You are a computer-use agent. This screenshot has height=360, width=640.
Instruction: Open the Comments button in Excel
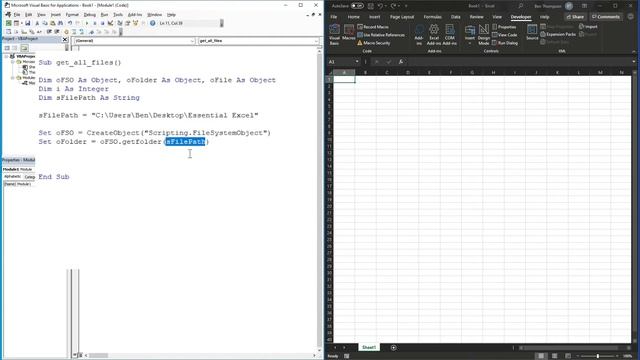click(x=606, y=17)
